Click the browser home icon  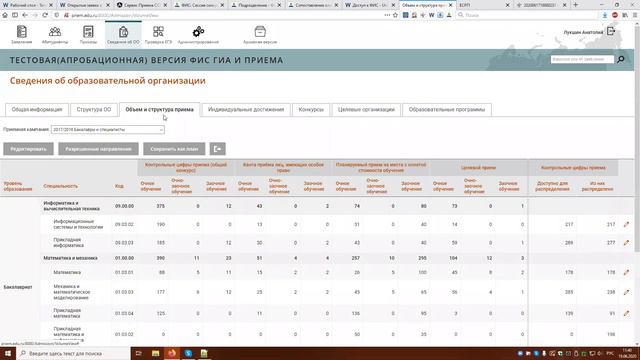(5, 15)
